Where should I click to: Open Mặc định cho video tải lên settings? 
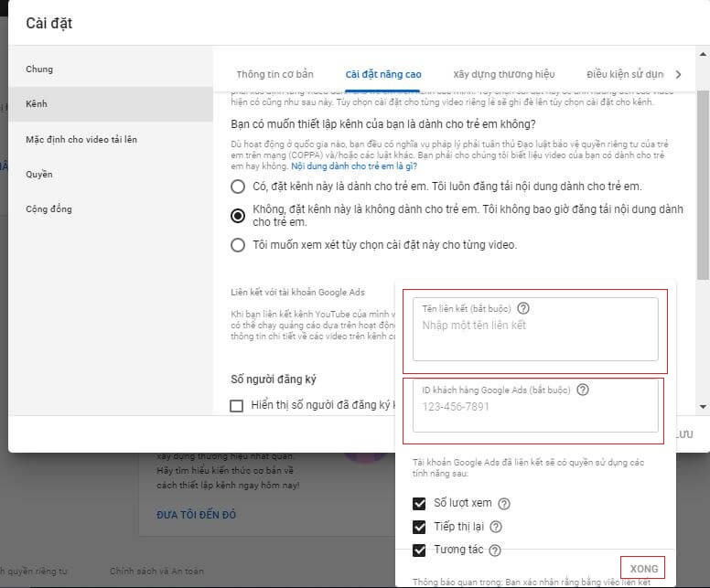(x=81, y=140)
